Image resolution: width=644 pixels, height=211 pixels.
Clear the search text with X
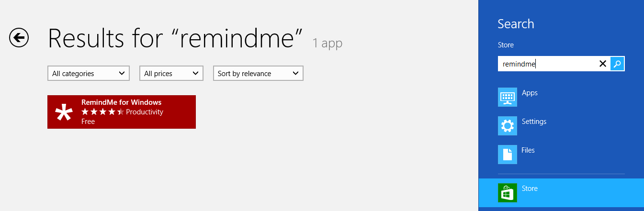[603, 64]
